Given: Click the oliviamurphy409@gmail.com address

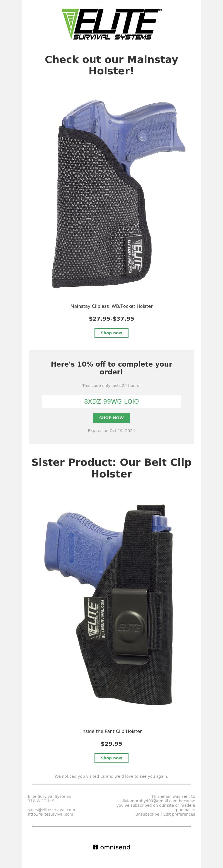Looking at the screenshot, I should 149,801.
